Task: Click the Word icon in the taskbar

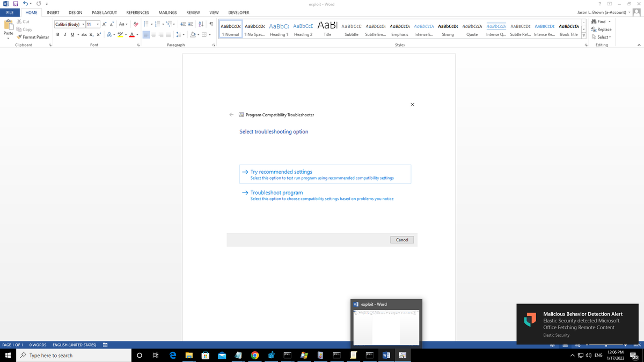Action: pos(386,355)
